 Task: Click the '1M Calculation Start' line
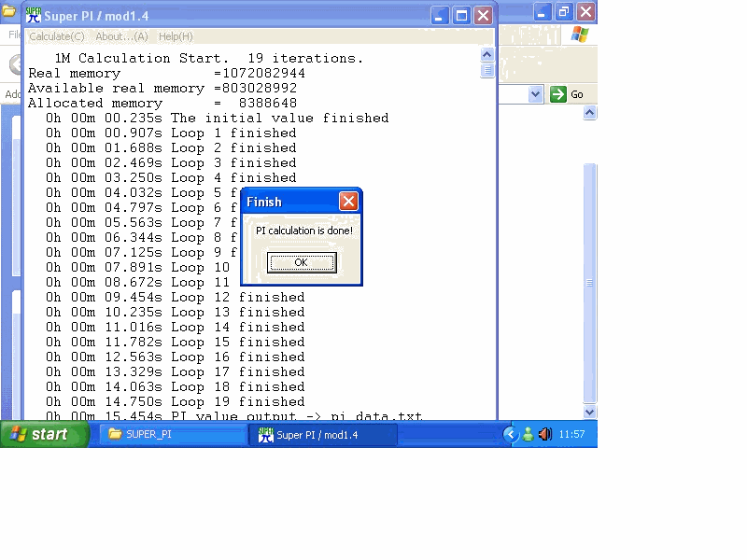pos(208,59)
